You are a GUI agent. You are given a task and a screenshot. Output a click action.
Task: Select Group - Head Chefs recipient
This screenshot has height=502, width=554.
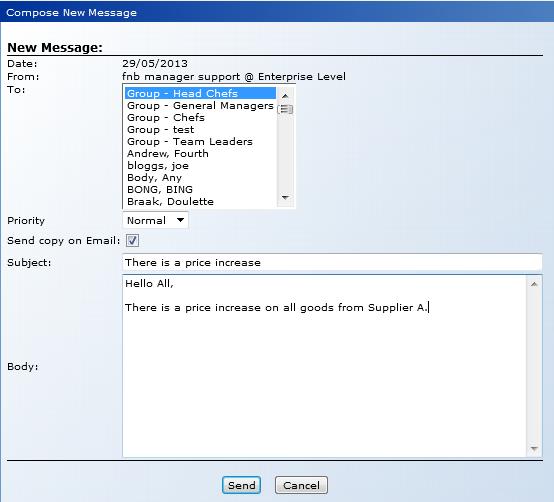tap(200, 93)
